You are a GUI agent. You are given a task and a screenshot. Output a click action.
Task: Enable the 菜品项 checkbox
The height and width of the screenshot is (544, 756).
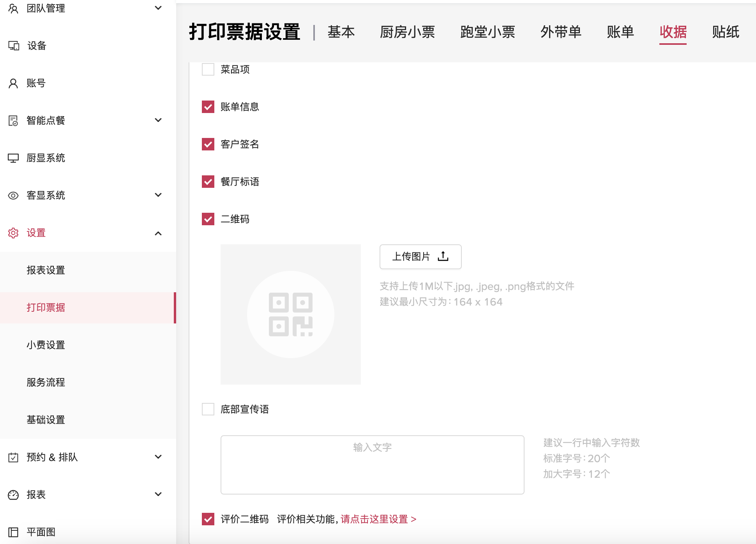point(208,69)
